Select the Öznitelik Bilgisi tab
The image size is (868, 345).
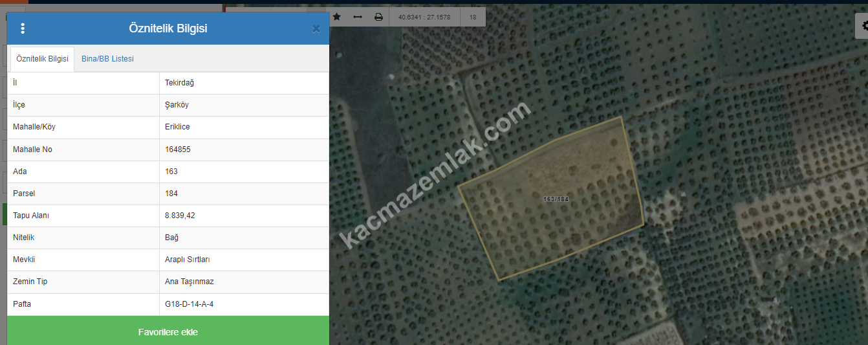coord(42,59)
